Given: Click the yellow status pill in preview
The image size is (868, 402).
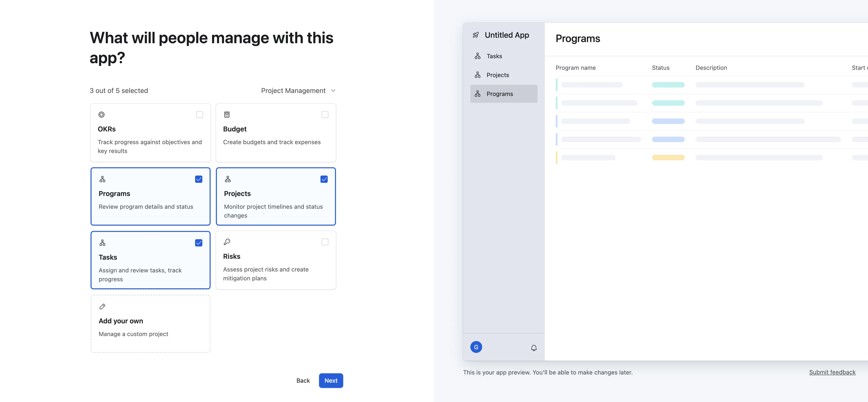Looking at the screenshot, I should click(668, 158).
